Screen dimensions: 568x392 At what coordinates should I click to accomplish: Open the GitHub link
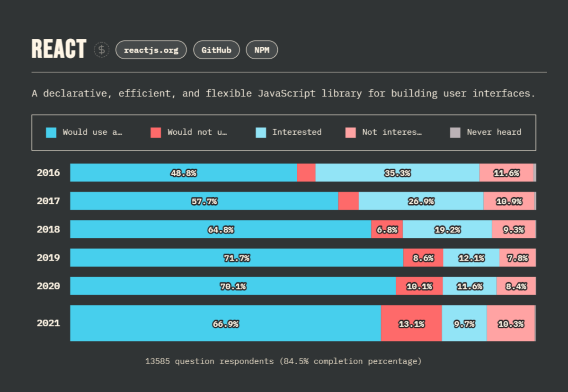click(x=216, y=50)
